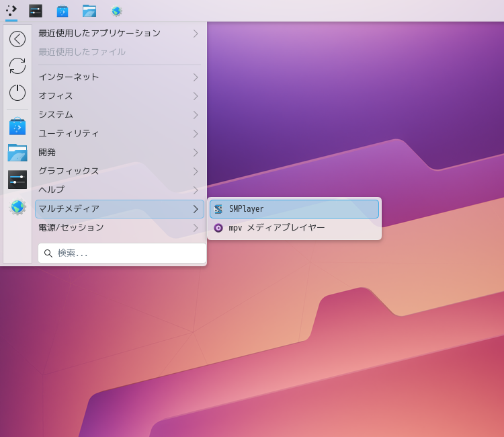This screenshot has height=437, width=504.
Task: Select the マルチメディア menu category
Action: coord(120,209)
